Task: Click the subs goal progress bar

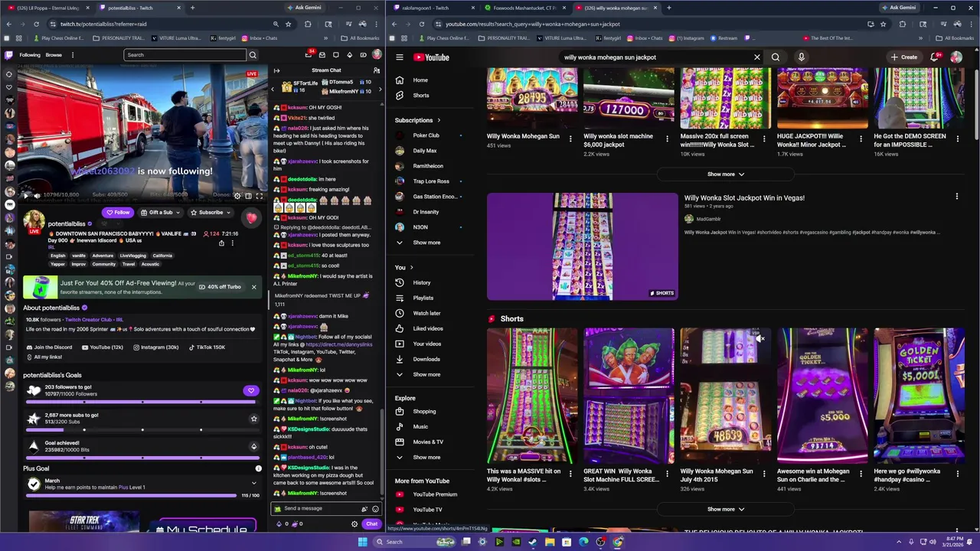Action: pyautogui.click(x=142, y=429)
